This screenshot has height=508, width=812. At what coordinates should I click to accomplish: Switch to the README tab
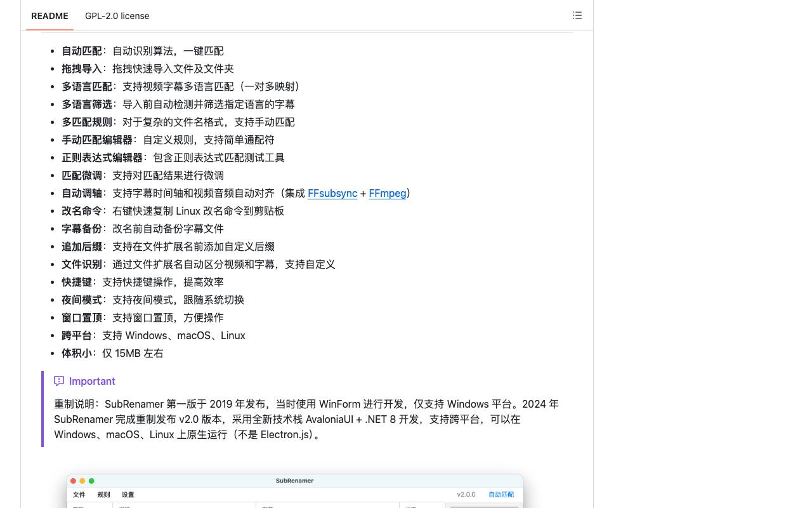click(x=49, y=16)
